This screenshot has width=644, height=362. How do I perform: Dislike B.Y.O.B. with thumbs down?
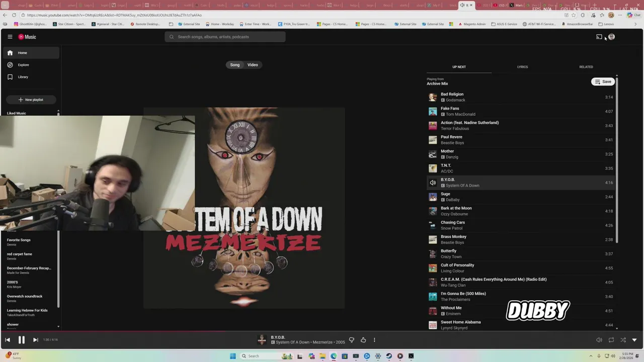tap(352, 340)
